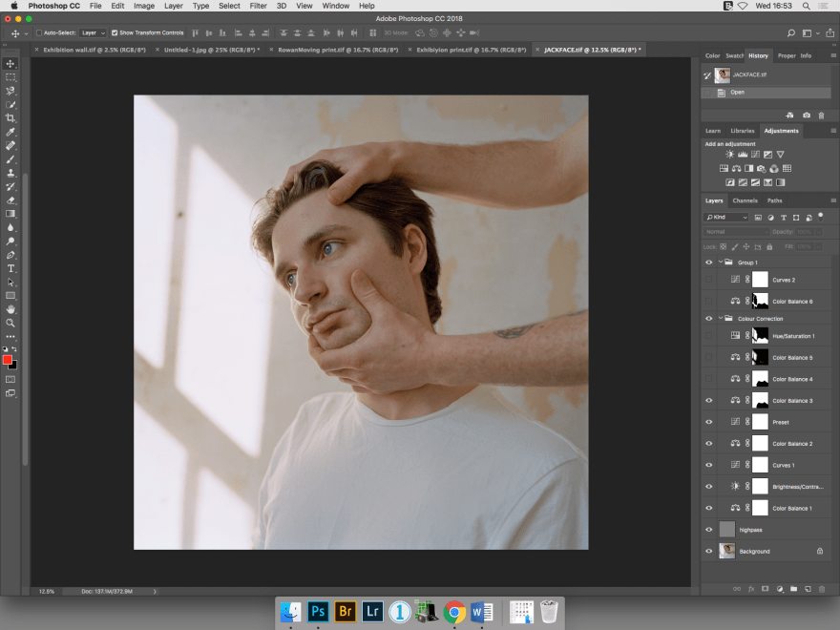Select the Zoom tool

[10, 323]
